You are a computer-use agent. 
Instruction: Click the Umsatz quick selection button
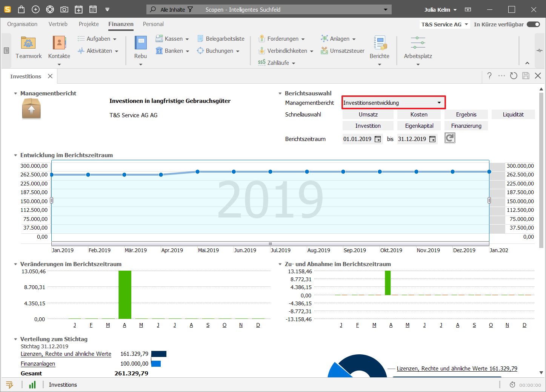tap(368, 115)
